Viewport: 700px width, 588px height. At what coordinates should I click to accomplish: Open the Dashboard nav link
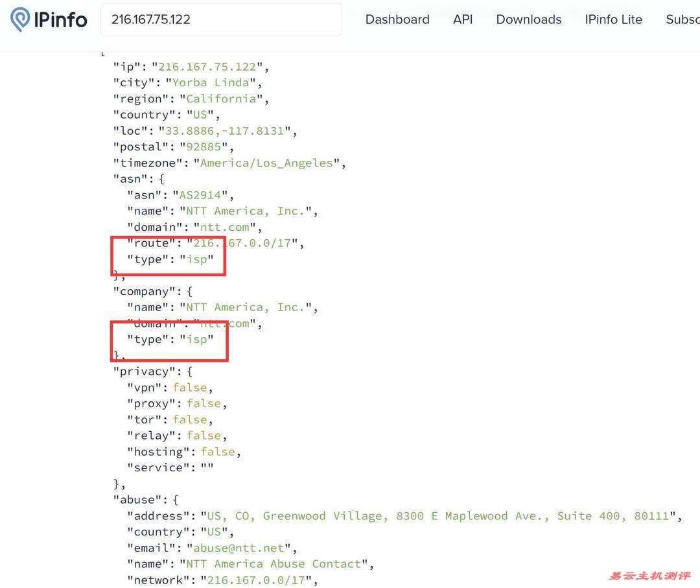[x=397, y=19]
